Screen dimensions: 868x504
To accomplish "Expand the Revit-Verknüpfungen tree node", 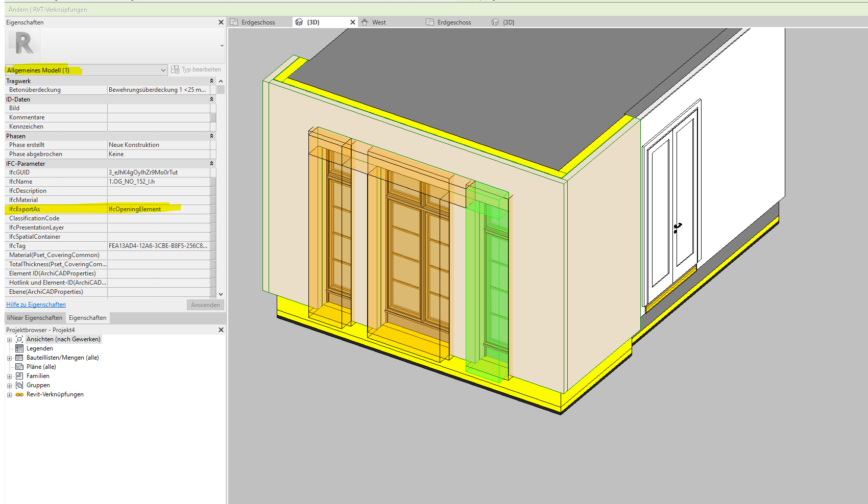I will [x=9, y=394].
